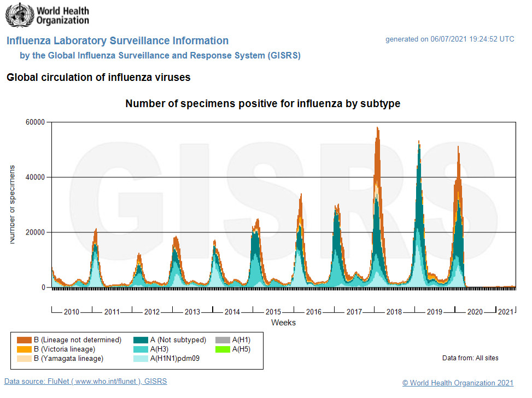
Task: Click the generated-on timestamp text
Action: (449, 39)
